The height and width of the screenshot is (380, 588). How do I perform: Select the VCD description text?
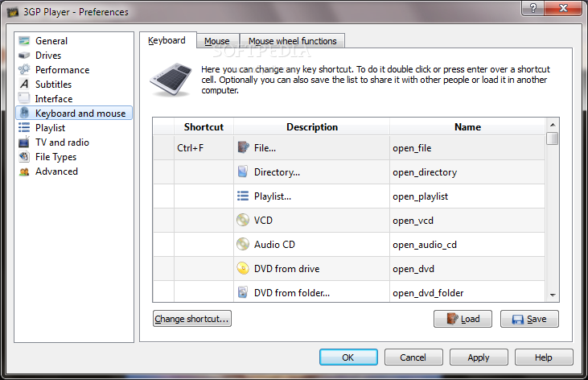point(263,220)
